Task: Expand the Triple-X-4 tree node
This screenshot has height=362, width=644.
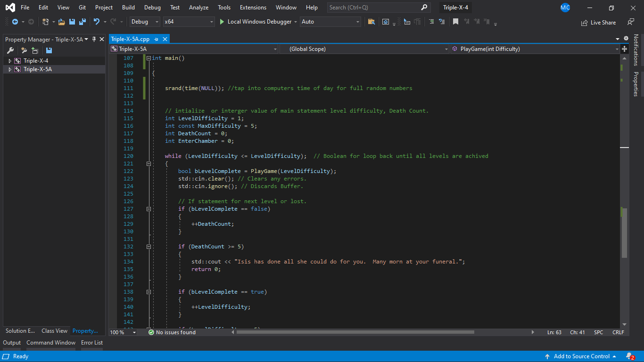Action: pos(10,61)
